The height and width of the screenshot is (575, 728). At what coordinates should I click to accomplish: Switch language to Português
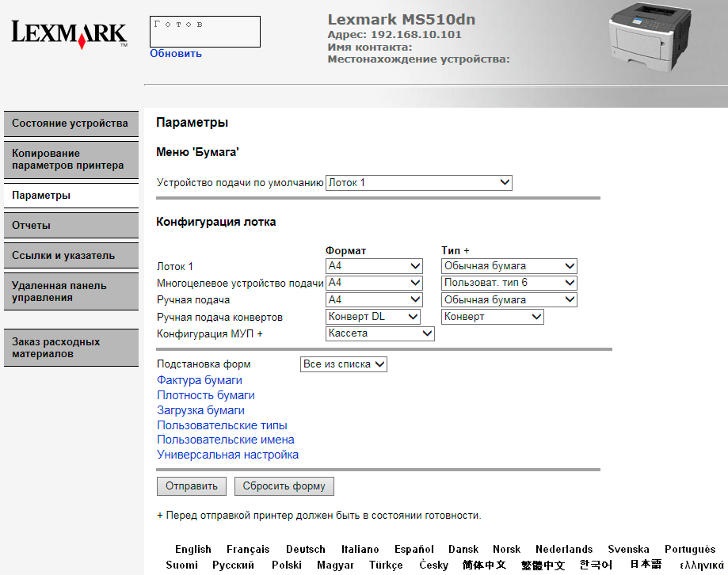pos(690,550)
